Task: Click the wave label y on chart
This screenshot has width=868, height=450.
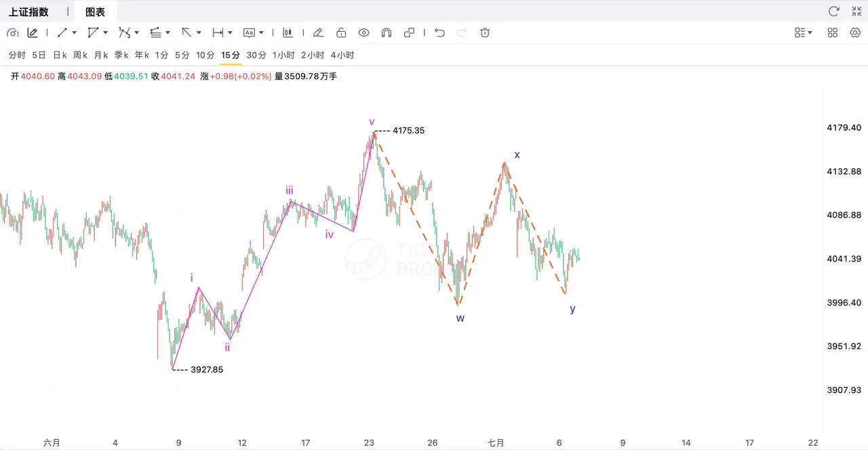Action: (x=572, y=309)
